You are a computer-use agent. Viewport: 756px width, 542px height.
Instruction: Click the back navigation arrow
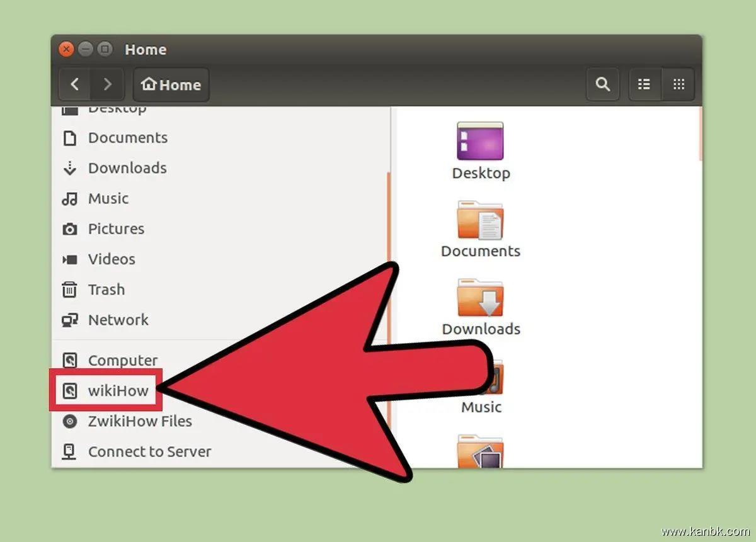click(x=75, y=84)
